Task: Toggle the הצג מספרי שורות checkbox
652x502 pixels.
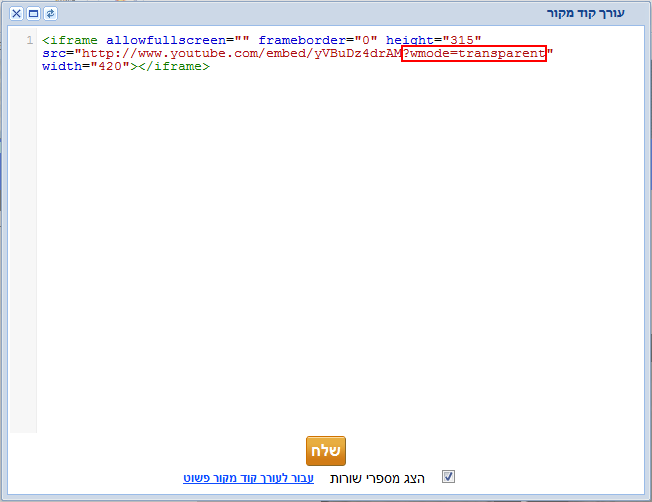Action: pos(448,477)
